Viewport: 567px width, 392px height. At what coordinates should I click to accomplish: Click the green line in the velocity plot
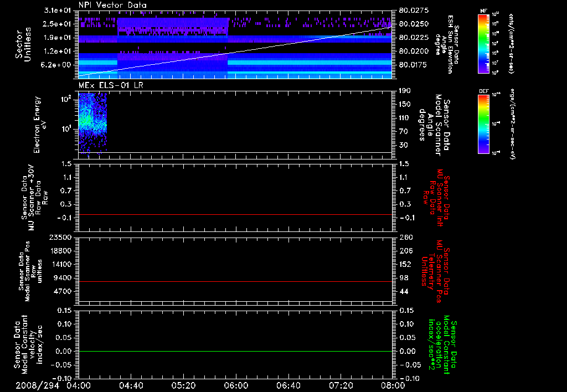(x=235, y=351)
